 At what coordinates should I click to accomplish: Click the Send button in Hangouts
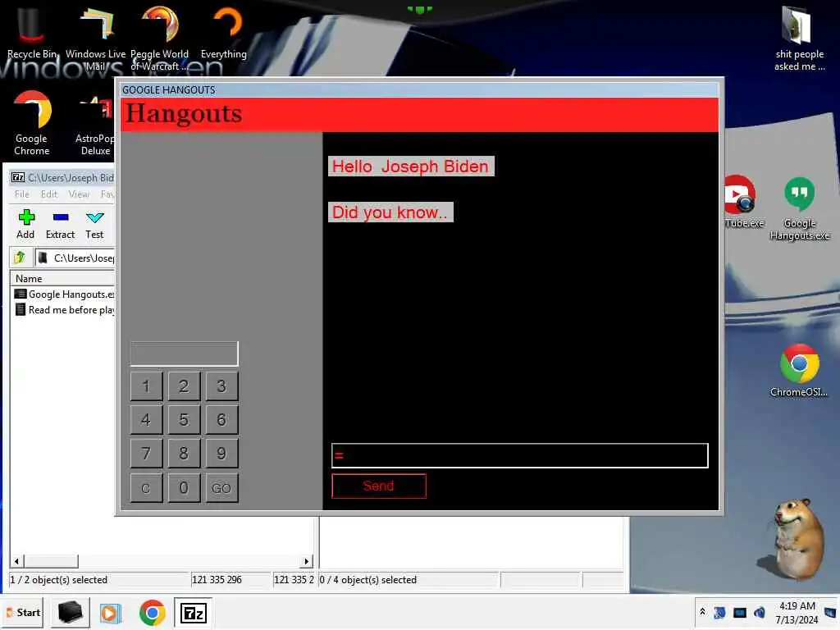coord(379,486)
